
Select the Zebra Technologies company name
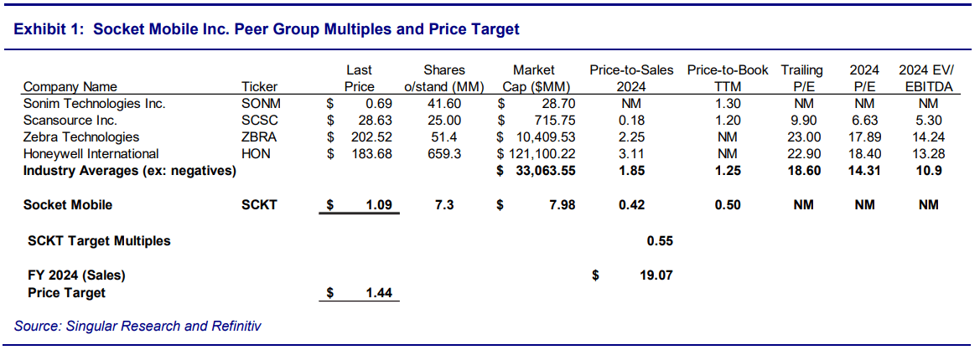(x=81, y=137)
